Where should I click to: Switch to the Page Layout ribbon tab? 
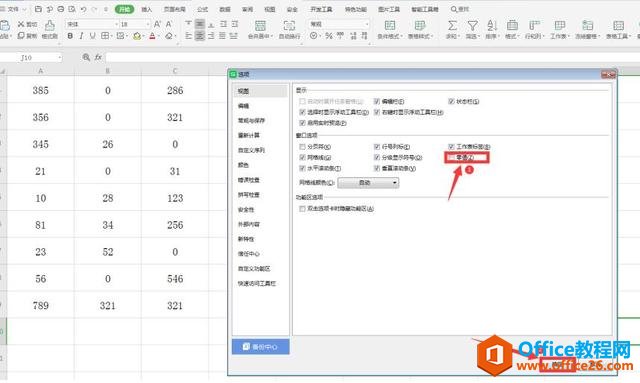(x=174, y=9)
